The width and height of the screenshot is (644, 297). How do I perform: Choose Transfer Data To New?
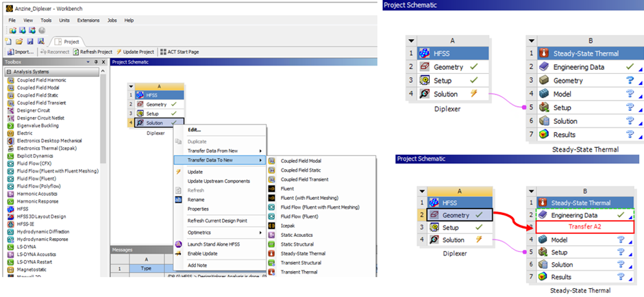[220, 160]
